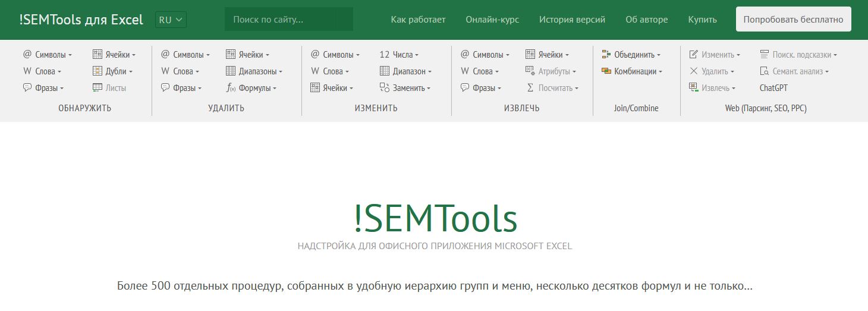The width and height of the screenshot is (868, 311).
Task: Click the Слова label in ИЗВЛЕЧЬ group
Action: [483, 71]
